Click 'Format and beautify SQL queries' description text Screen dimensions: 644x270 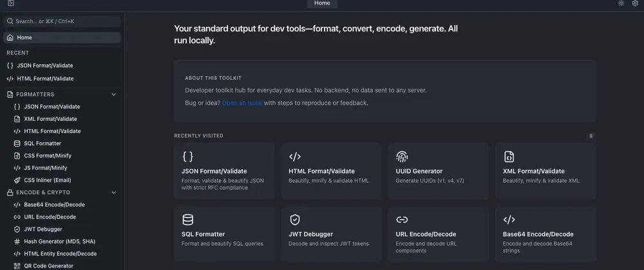coord(222,244)
